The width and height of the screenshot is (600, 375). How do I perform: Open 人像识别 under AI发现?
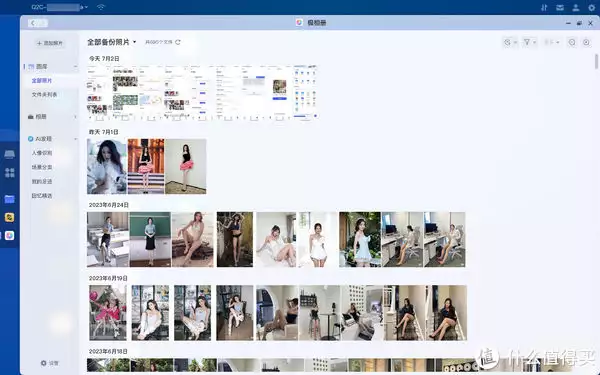(42, 153)
